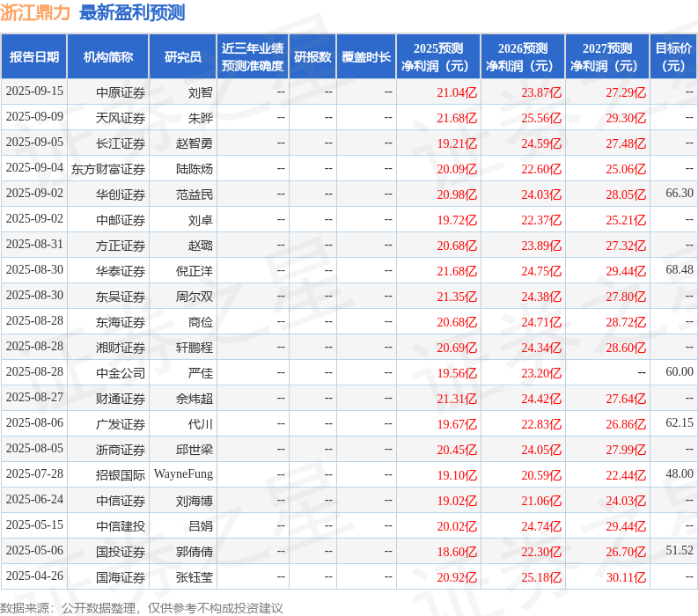Click researcher name 张钰莹
The image size is (698, 616).
pyautogui.click(x=195, y=577)
